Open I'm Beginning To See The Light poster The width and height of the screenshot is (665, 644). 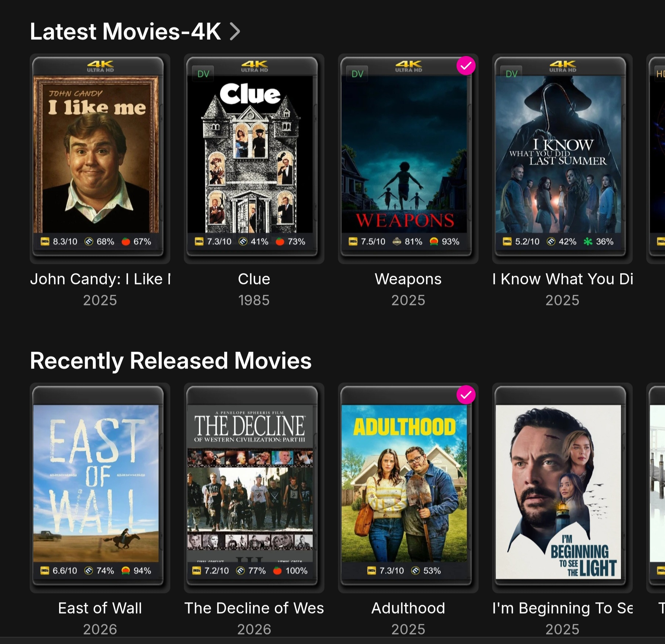pyautogui.click(x=558, y=492)
